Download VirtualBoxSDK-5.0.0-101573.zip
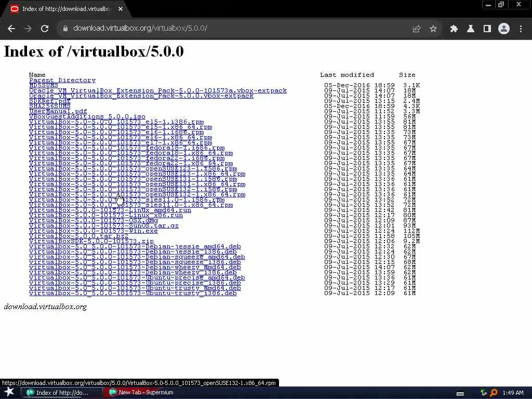The width and height of the screenshot is (532, 399). point(91,242)
